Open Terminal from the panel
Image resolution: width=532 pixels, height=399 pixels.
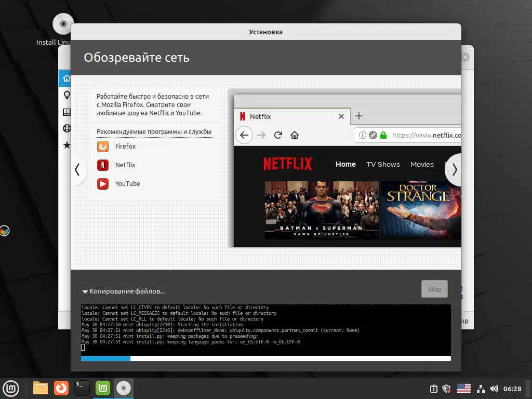pyautogui.click(x=82, y=388)
